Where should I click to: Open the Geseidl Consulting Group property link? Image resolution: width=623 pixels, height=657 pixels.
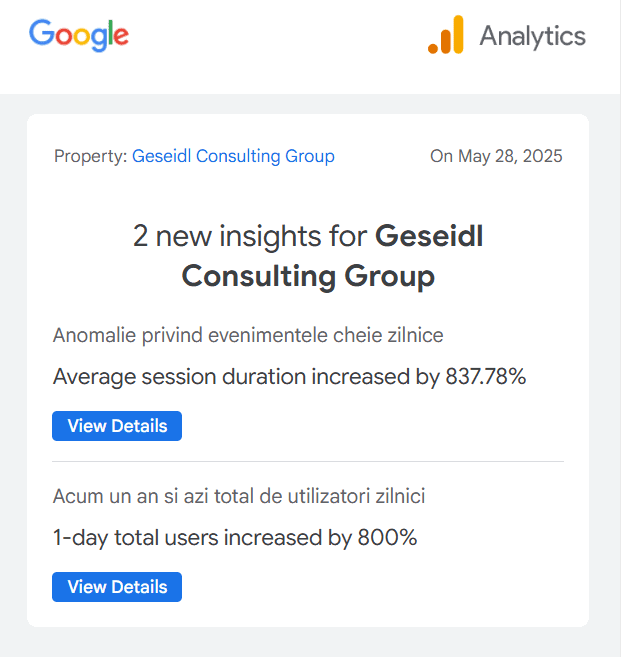233,156
